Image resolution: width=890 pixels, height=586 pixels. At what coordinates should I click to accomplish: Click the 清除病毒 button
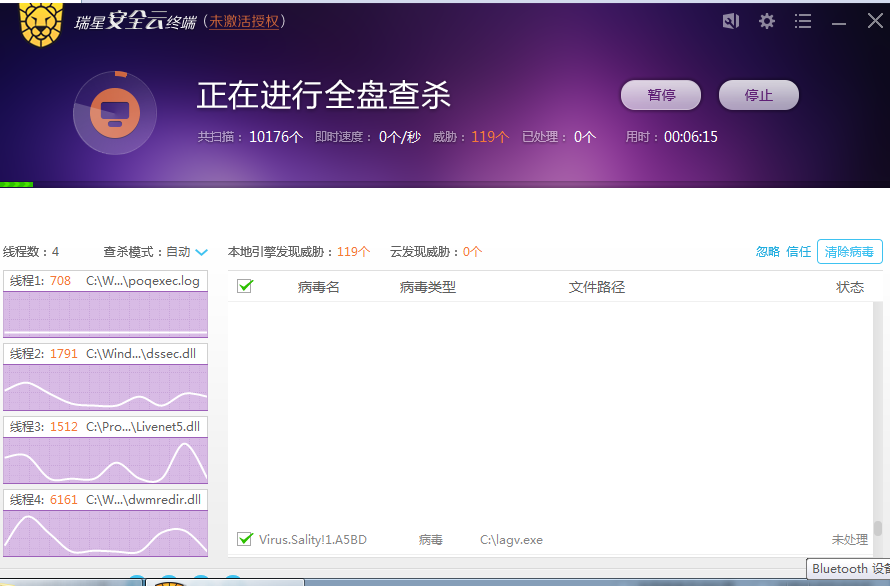(x=850, y=252)
